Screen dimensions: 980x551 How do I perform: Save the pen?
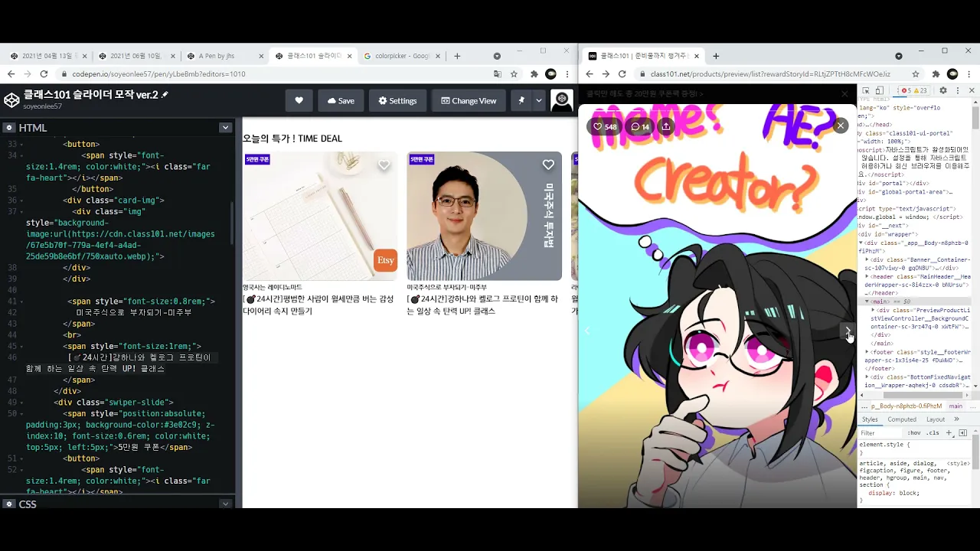pyautogui.click(x=341, y=100)
